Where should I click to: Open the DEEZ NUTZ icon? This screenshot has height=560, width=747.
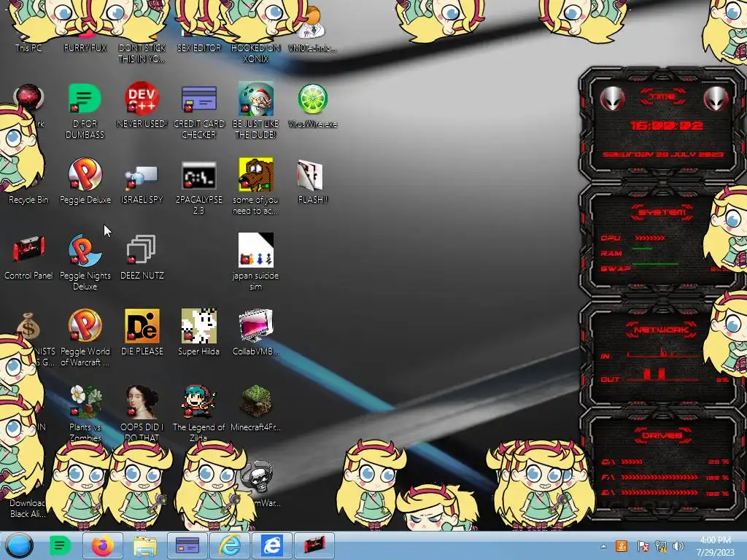coord(142,249)
